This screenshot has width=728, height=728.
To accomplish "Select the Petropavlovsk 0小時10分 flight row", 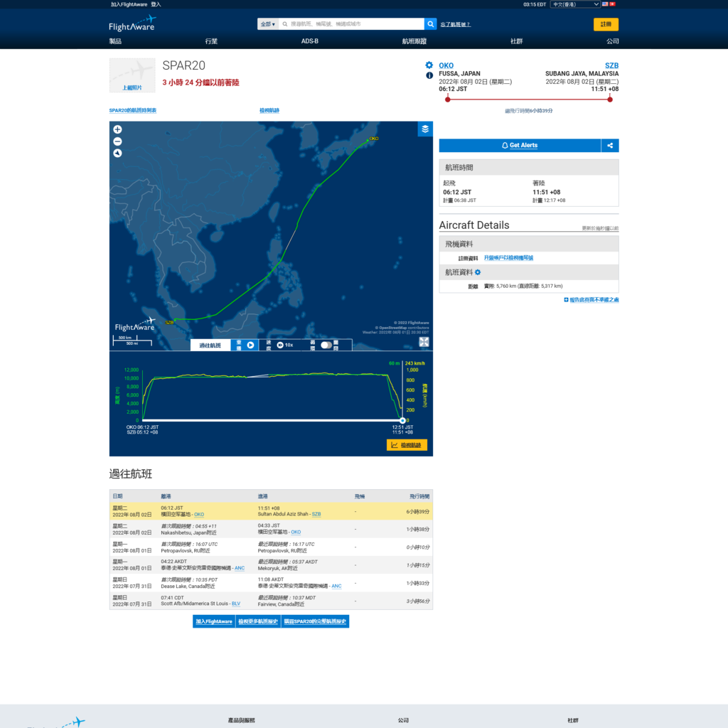I will point(271,547).
